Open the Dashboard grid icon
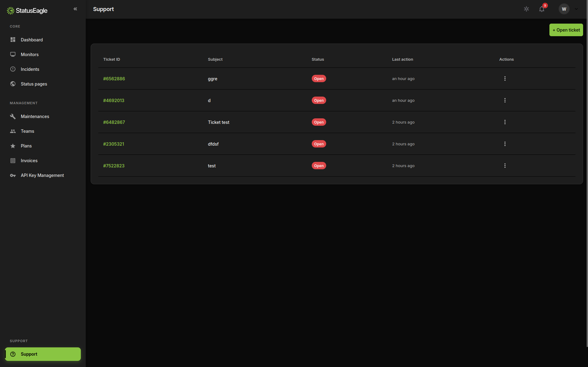The height and width of the screenshot is (367, 588). [x=13, y=40]
